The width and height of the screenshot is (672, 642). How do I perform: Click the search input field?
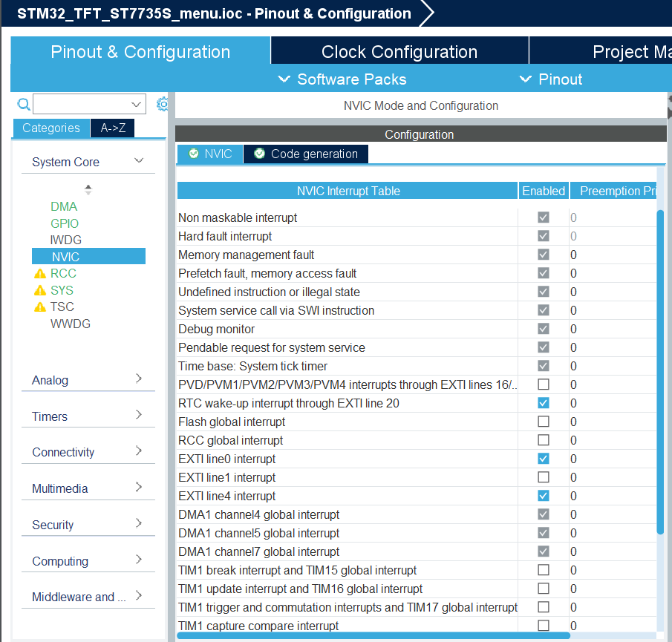(90, 104)
